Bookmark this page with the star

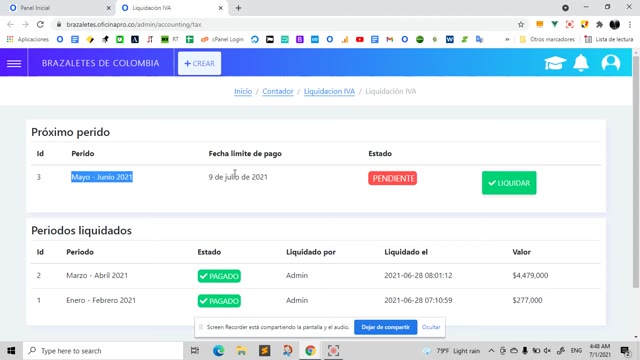(521, 24)
